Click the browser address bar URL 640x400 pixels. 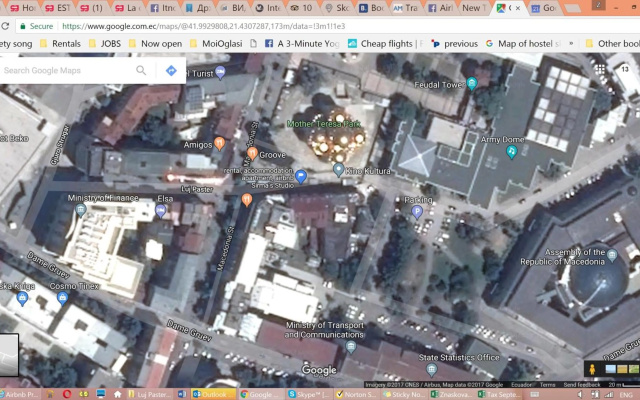[203, 26]
